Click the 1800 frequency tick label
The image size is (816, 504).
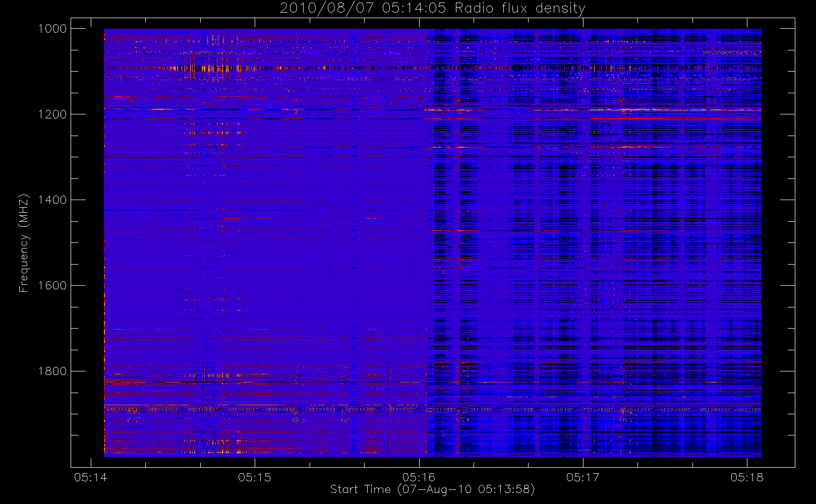pos(52,371)
